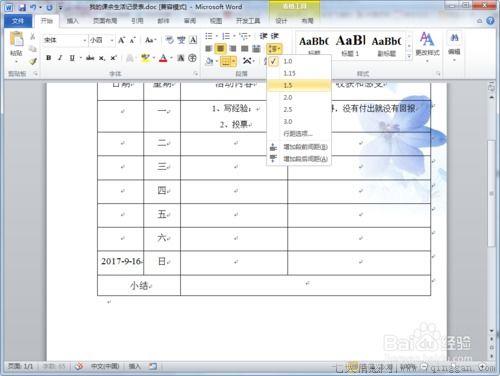Click the Character Border icon
Viewport: 500px width, 376px height.
pos(193,40)
